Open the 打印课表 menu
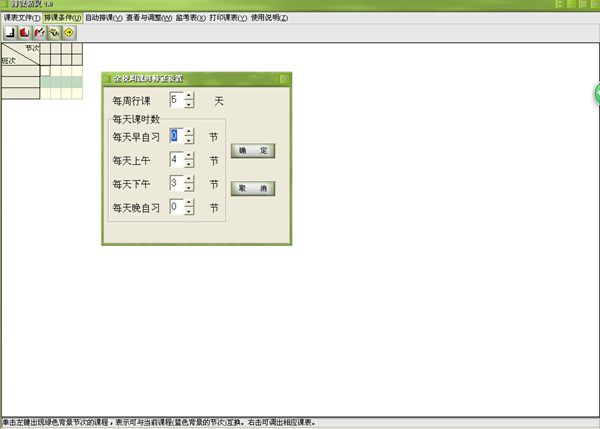600x429 pixels. point(228,18)
